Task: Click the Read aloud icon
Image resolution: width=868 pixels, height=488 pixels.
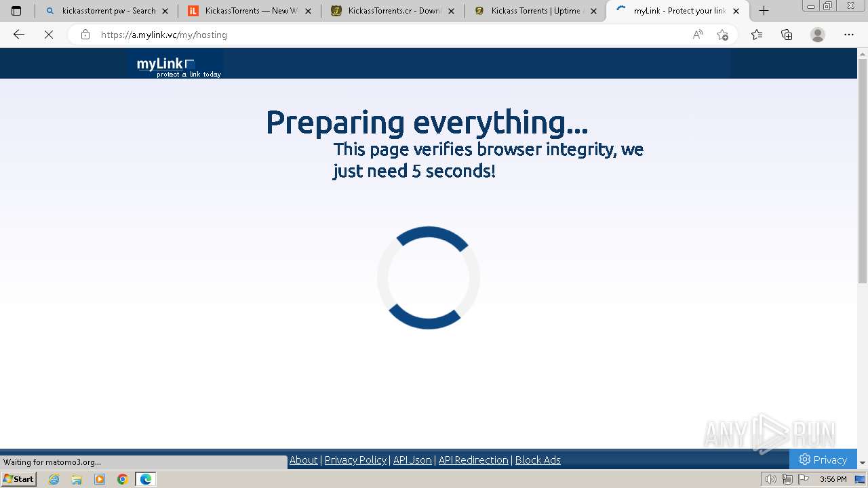Action: [698, 35]
